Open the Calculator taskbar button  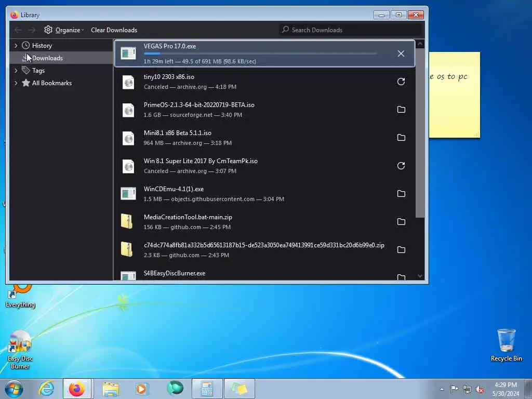pyautogui.click(x=207, y=389)
